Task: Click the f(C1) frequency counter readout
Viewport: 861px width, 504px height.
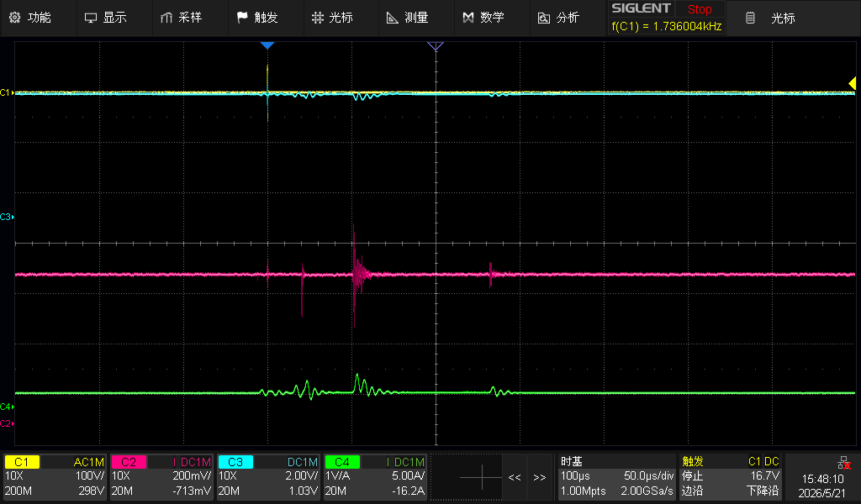Action: click(667, 26)
